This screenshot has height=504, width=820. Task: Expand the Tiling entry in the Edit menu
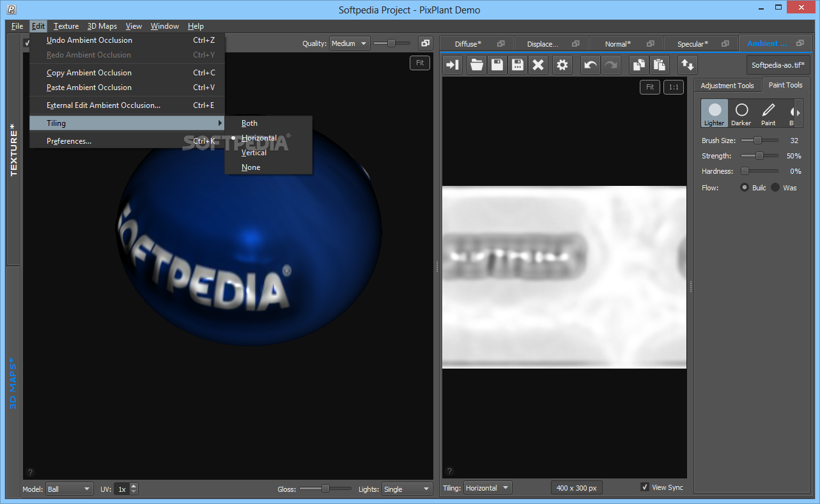pyautogui.click(x=127, y=123)
